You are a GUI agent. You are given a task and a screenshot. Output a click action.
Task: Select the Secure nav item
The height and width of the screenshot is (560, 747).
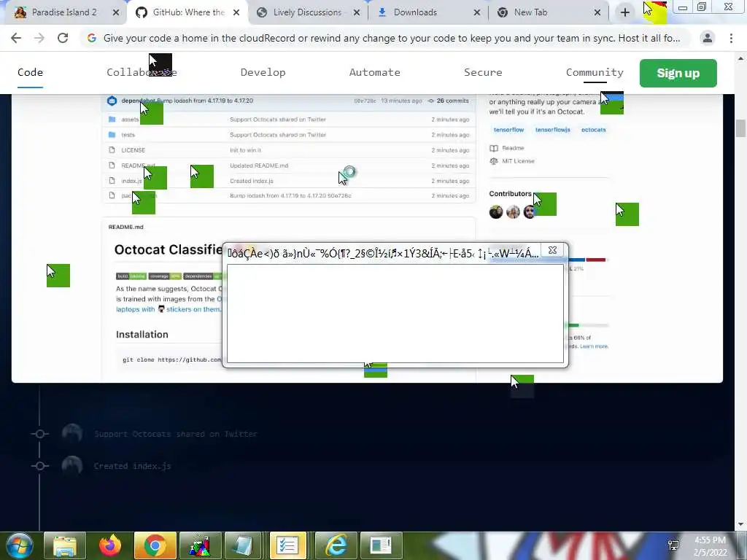point(483,72)
